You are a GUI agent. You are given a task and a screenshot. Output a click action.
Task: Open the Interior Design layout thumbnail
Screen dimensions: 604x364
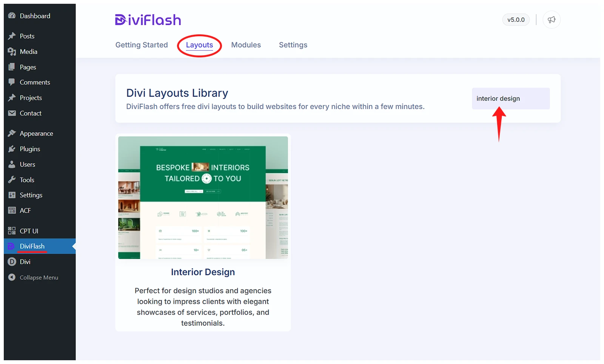tap(203, 197)
